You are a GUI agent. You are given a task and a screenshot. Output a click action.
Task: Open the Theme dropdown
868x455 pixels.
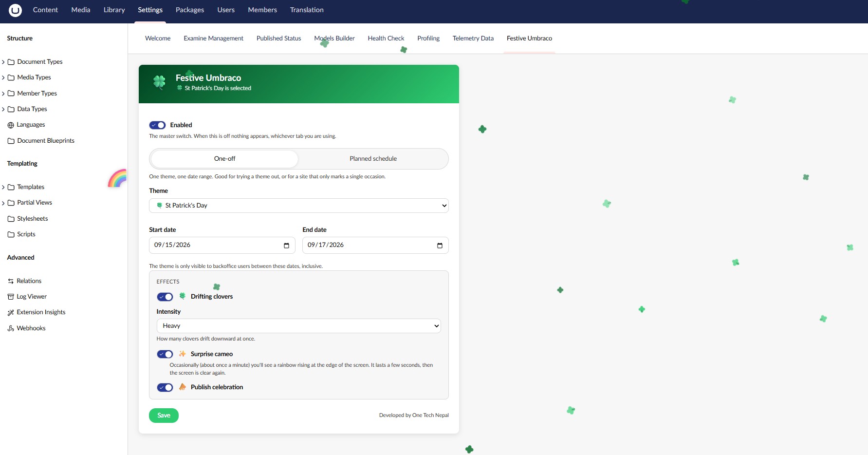click(299, 206)
